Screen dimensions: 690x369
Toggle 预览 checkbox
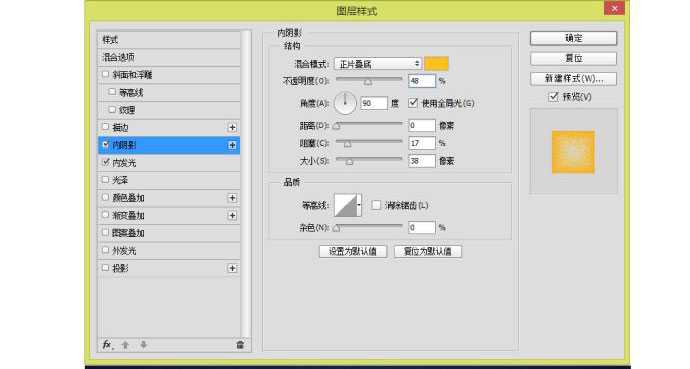(x=554, y=96)
